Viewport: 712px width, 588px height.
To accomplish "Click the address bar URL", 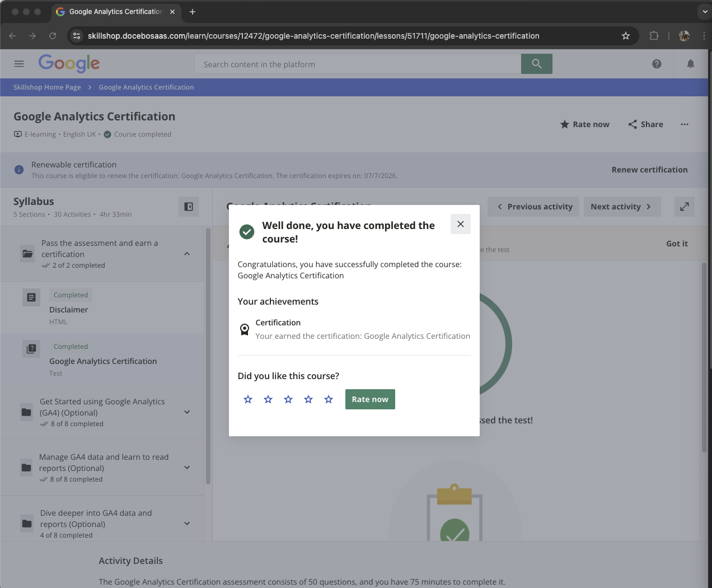I will point(313,36).
